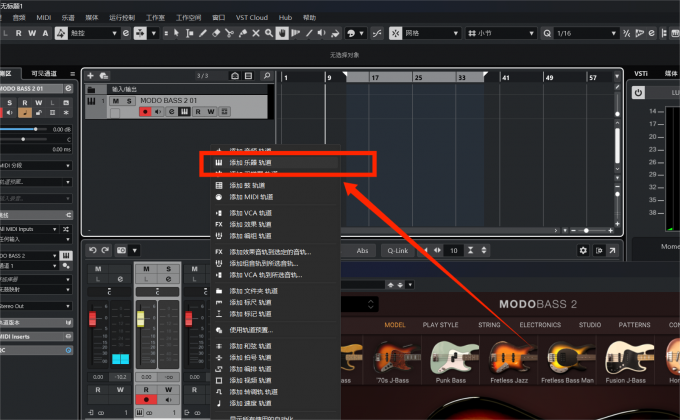This screenshot has width=680, height=420.
Task: Click the redo arrow in MixConsole toolbar
Action: [x=105, y=250]
